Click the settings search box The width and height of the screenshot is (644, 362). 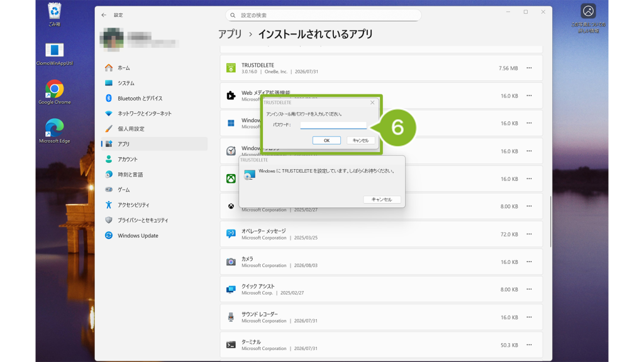pos(323,15)
